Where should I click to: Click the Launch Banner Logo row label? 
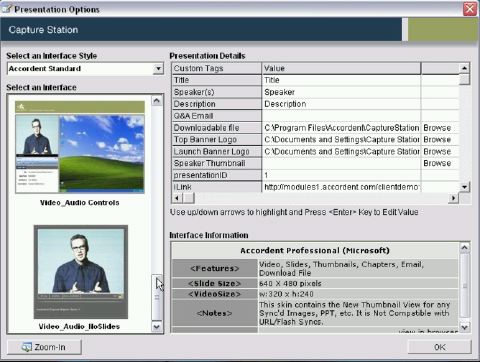tap(217, 152)
